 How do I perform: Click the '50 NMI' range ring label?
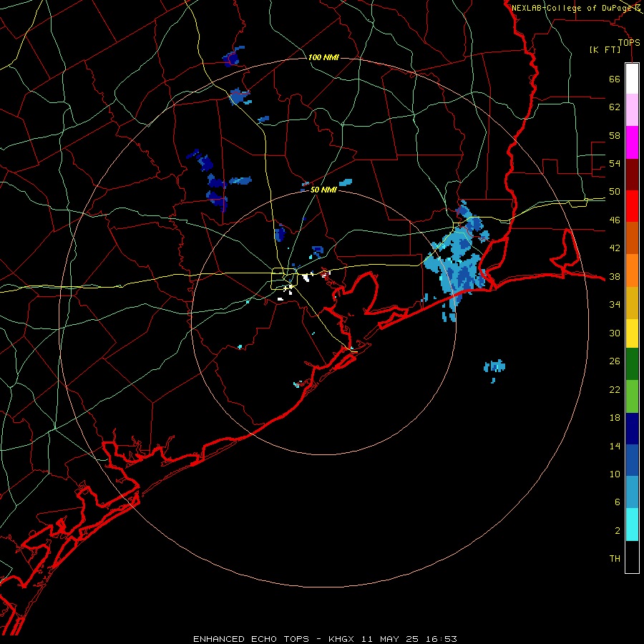(x=323, y=190)
